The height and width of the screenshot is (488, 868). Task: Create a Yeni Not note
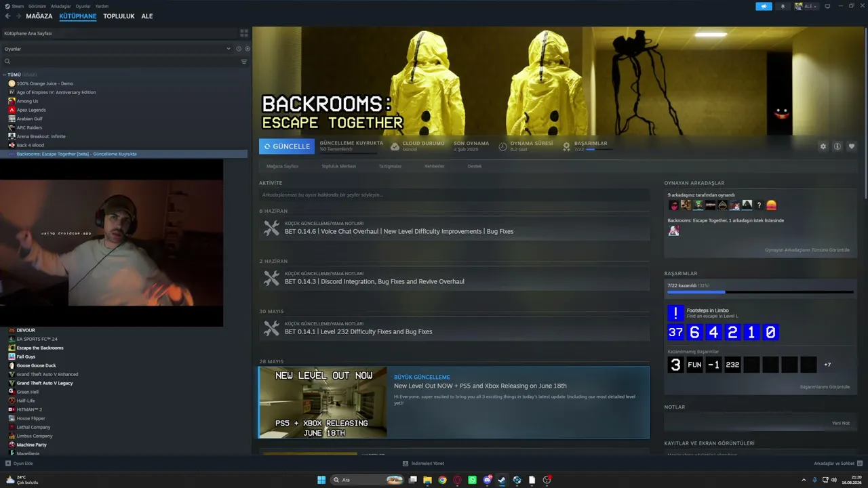(x=841, y=423)
